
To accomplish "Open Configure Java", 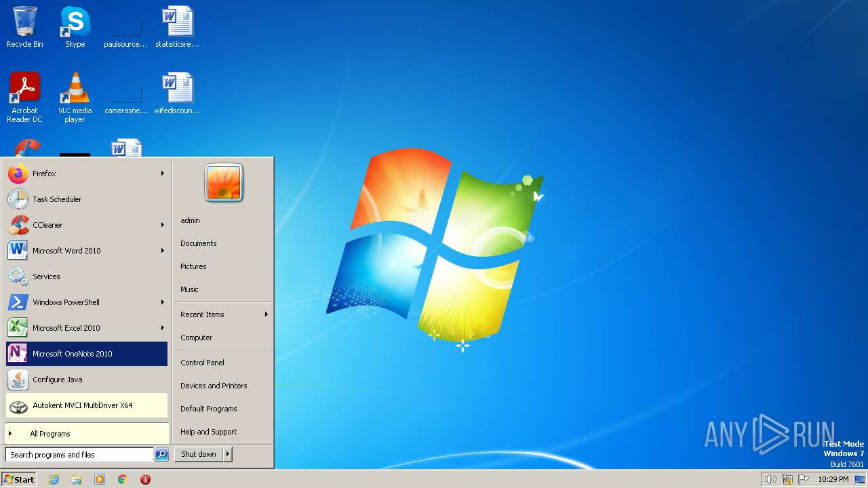I will pos(87,380).
